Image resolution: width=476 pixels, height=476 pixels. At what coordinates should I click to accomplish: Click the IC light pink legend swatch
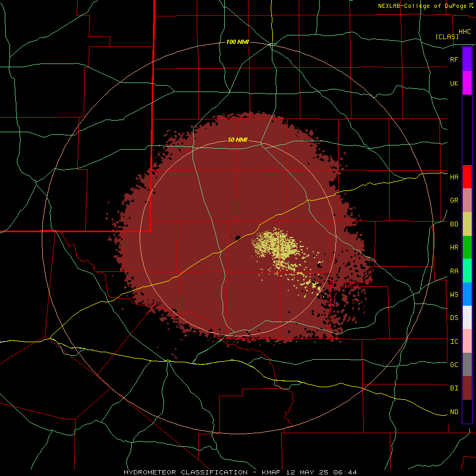pyautogui.click(x=467, y=341)
